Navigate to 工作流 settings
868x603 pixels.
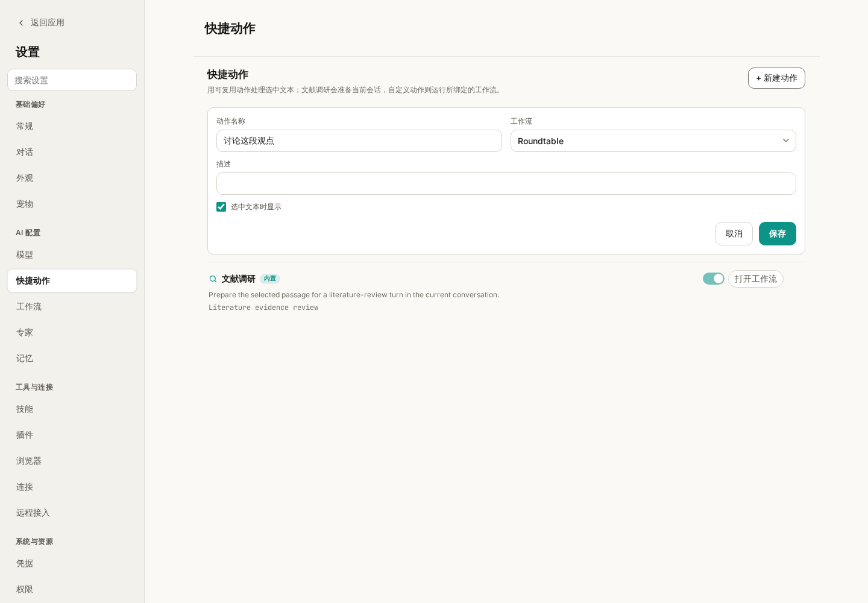coord(72,307)
